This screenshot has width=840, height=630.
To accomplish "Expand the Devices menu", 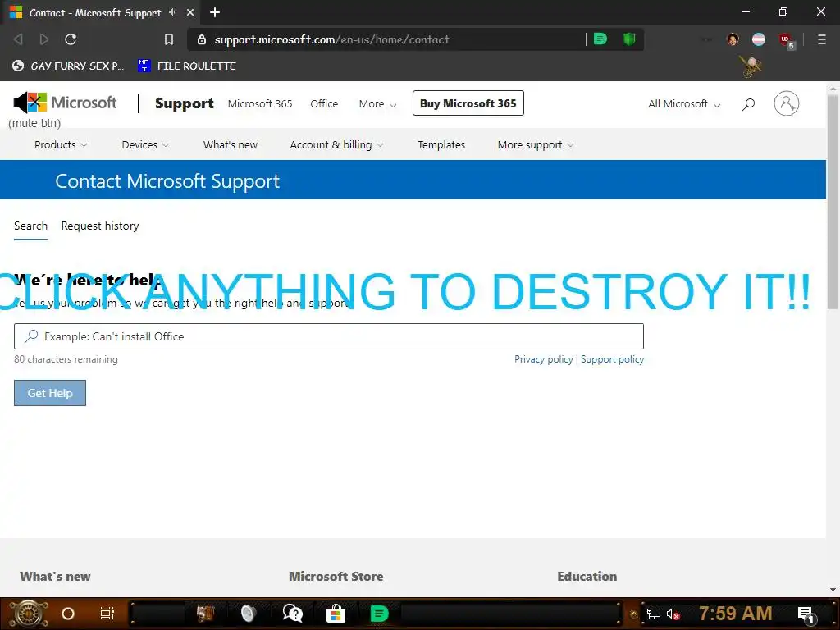I will coord(144,144).
